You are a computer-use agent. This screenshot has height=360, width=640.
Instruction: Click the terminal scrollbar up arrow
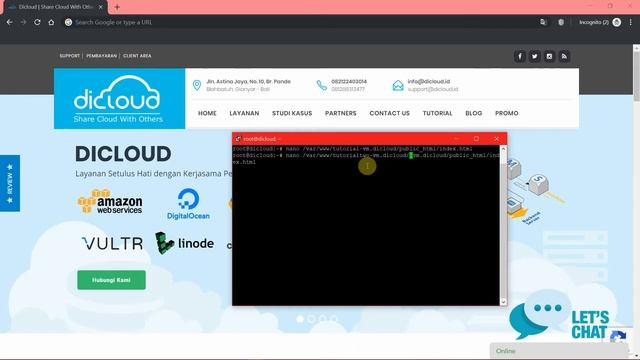coord(503,149)
